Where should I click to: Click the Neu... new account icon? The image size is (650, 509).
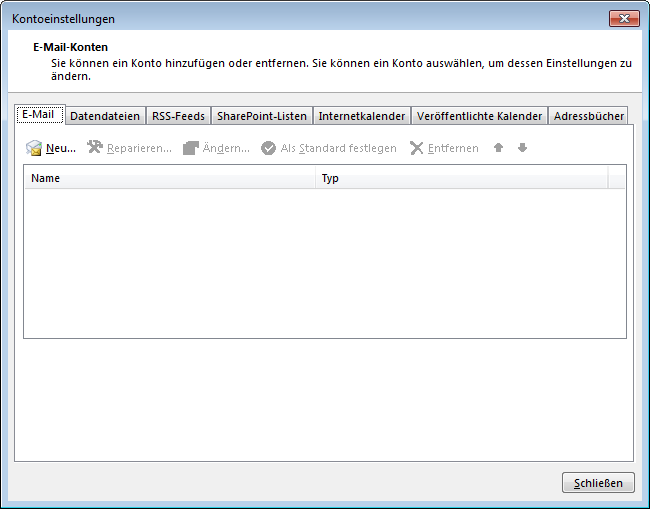pos(34,148)
